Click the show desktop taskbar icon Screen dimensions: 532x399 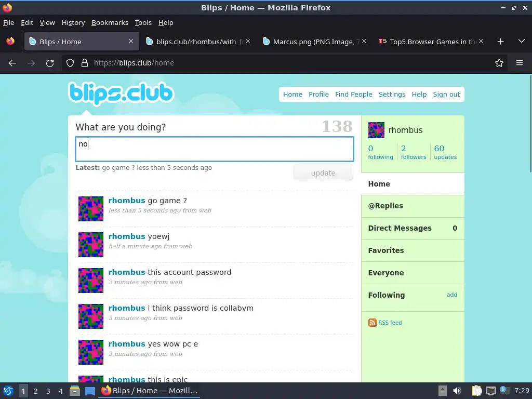(90, 391)
